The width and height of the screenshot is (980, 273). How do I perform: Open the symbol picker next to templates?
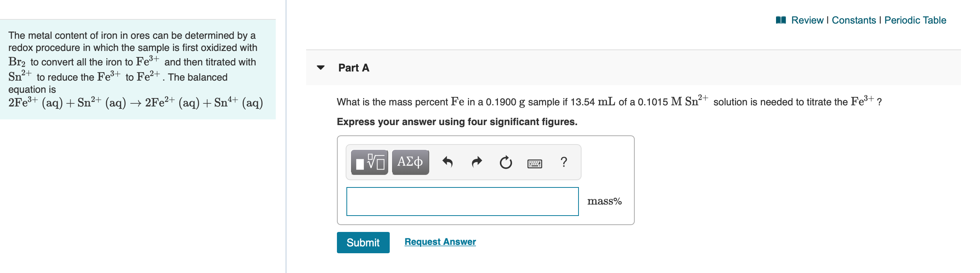(x=410, y=162)
